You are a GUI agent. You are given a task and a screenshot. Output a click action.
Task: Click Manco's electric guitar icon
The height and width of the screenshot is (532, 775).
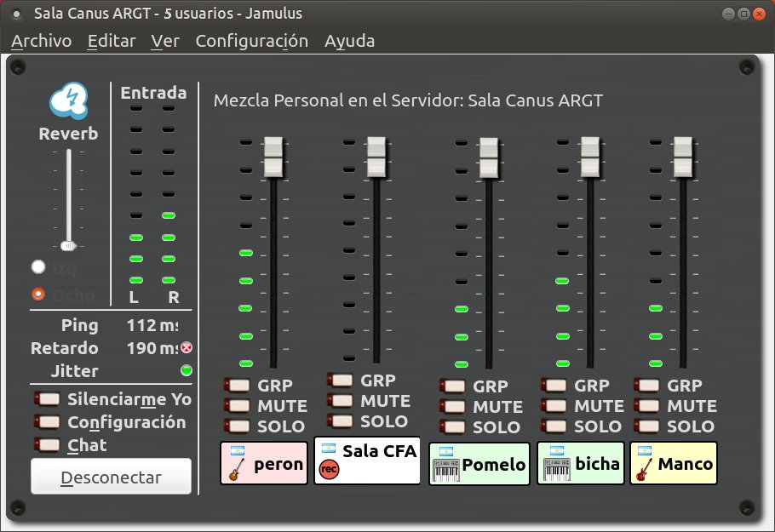644,470
